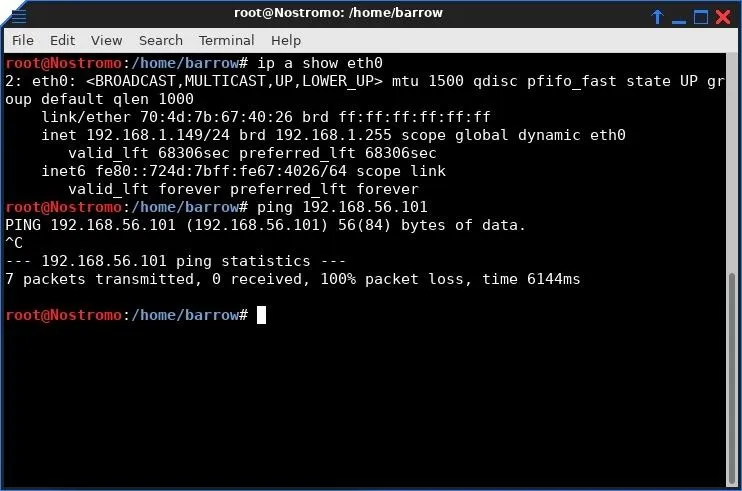Click the vertical scrollbar thumb
The image size is (742, 491).
click(733, 379)
